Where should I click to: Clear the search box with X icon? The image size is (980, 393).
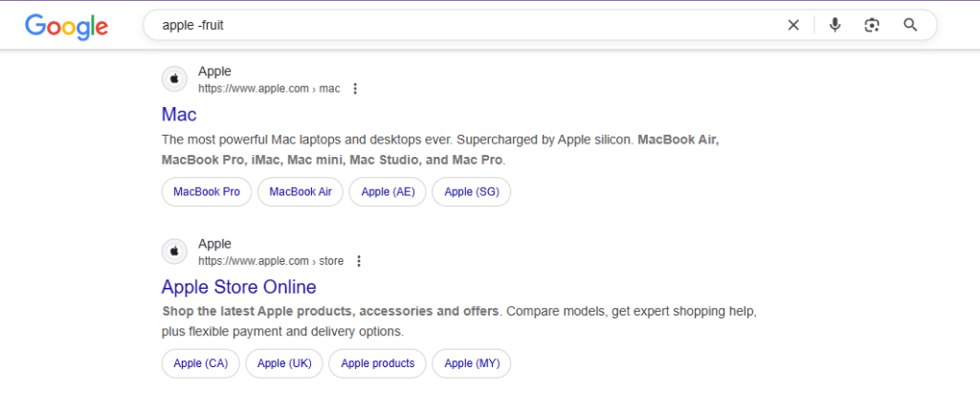793,25
